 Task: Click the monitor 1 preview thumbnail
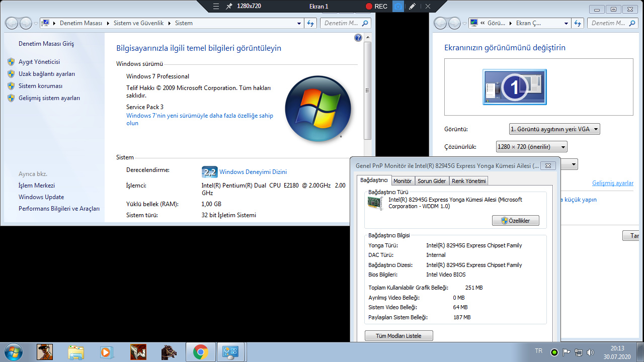point(515,87)
